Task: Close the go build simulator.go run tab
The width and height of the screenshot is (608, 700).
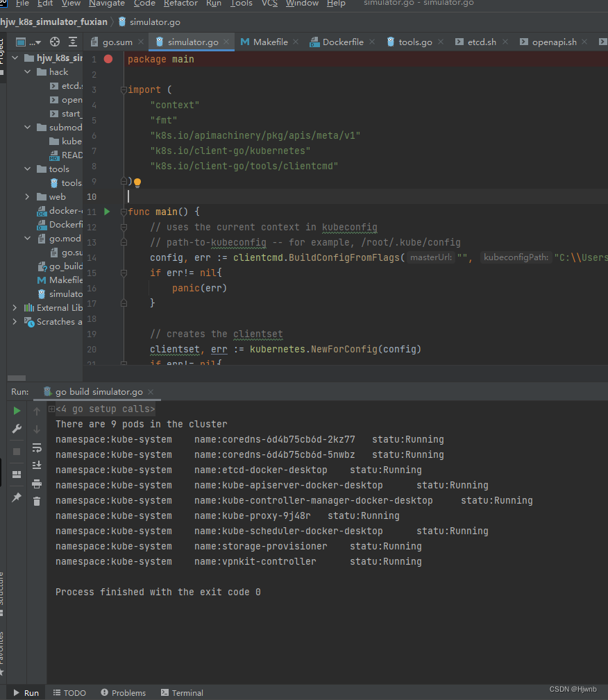Action: click(x=151, y=392)
